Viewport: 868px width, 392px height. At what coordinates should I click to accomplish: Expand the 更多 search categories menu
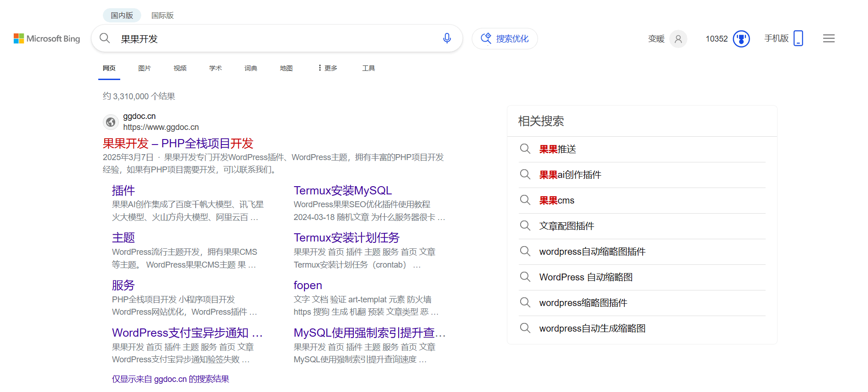pyautogui.click(x=328, y=68)
